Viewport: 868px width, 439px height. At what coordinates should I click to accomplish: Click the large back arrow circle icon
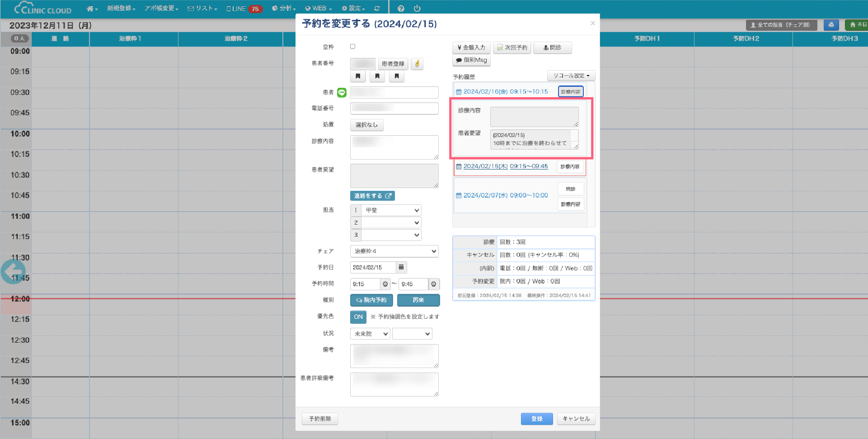point(13,272)
